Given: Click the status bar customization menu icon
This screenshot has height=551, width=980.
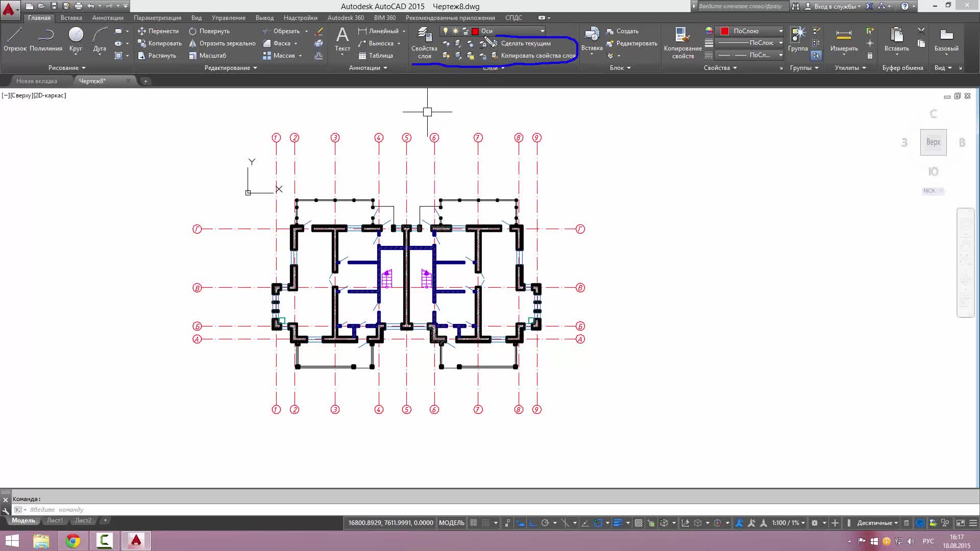Looking at the screenshot, I should click(973, 523).
